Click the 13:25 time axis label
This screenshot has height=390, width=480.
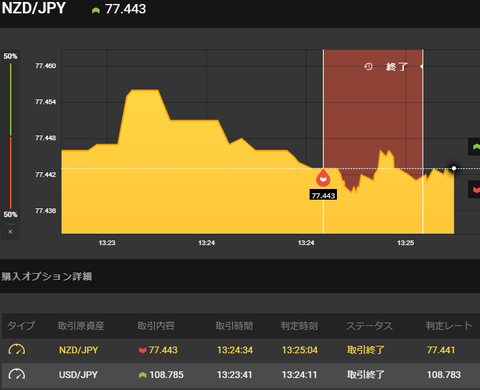405,243
